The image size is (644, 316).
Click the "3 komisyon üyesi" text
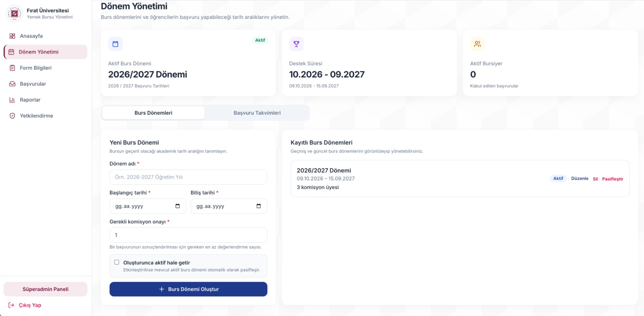pos(318,187)
